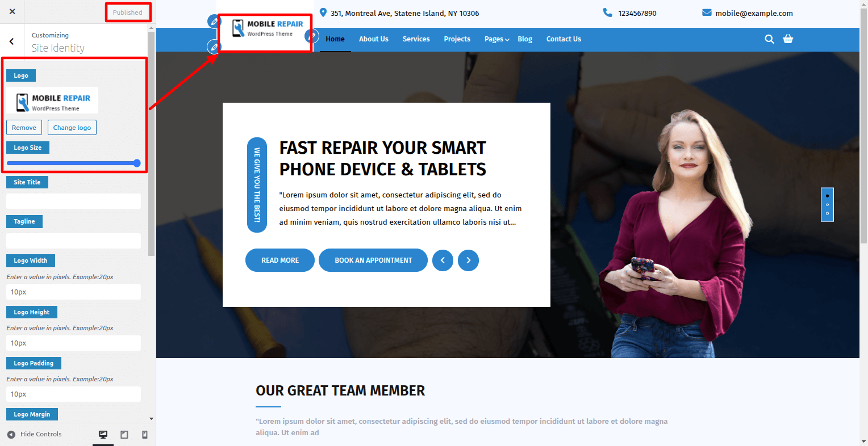868x446 pixels.
Task: Switch to tablet preview device icon
Action: click(x=124, y=435)
